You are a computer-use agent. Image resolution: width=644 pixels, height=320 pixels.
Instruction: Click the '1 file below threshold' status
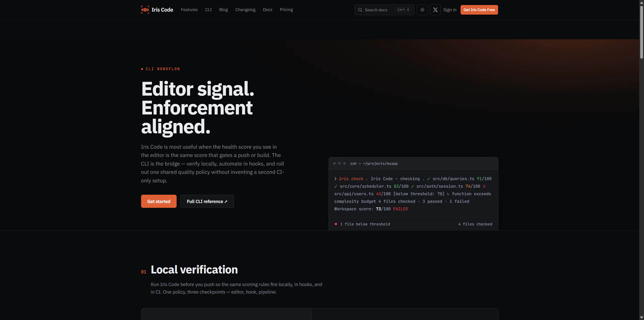(x=365, y=224)
